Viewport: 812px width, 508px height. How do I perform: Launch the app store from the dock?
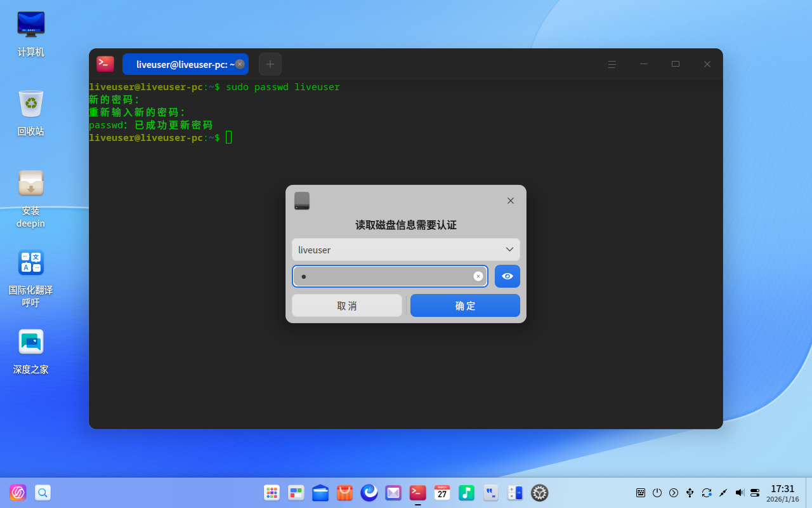pos(344,493)
